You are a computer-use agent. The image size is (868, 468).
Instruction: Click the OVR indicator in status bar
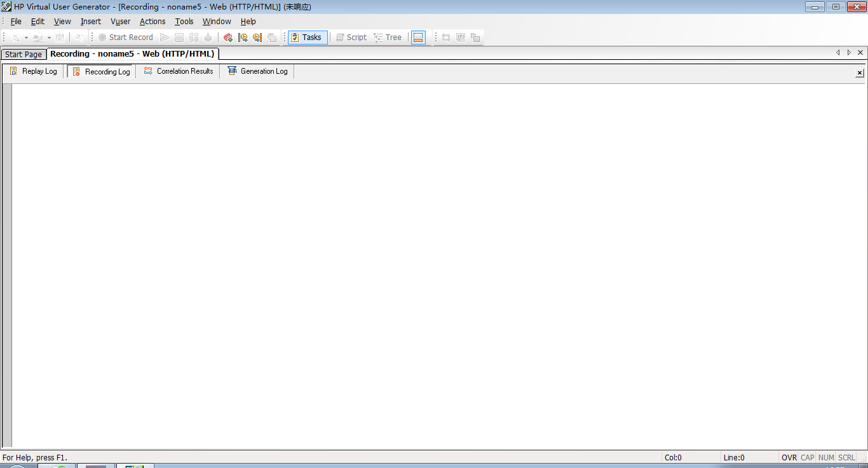789,458
